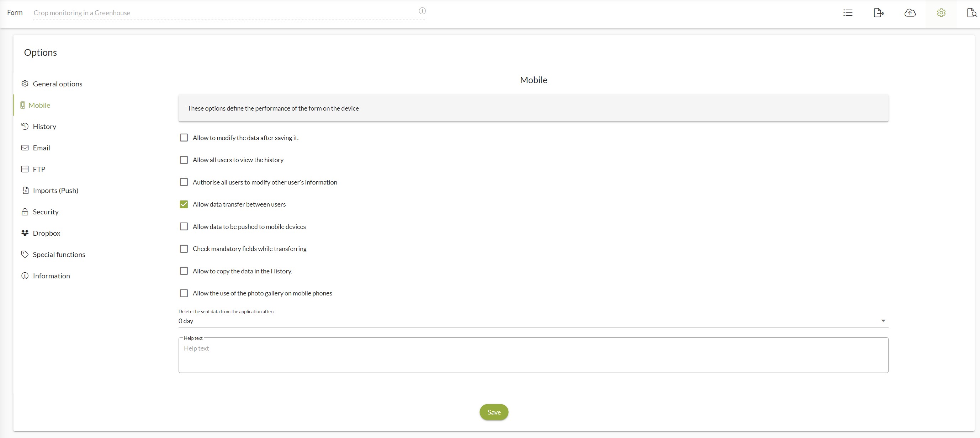Open the settings gear icon
This screenshot has height=438, width=980.
(x=941, y=12)
